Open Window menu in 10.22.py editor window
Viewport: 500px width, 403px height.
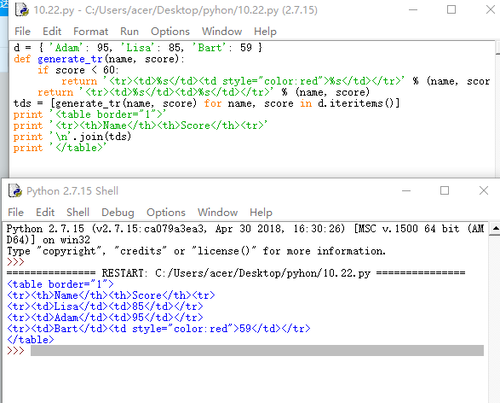pos(222,31)
